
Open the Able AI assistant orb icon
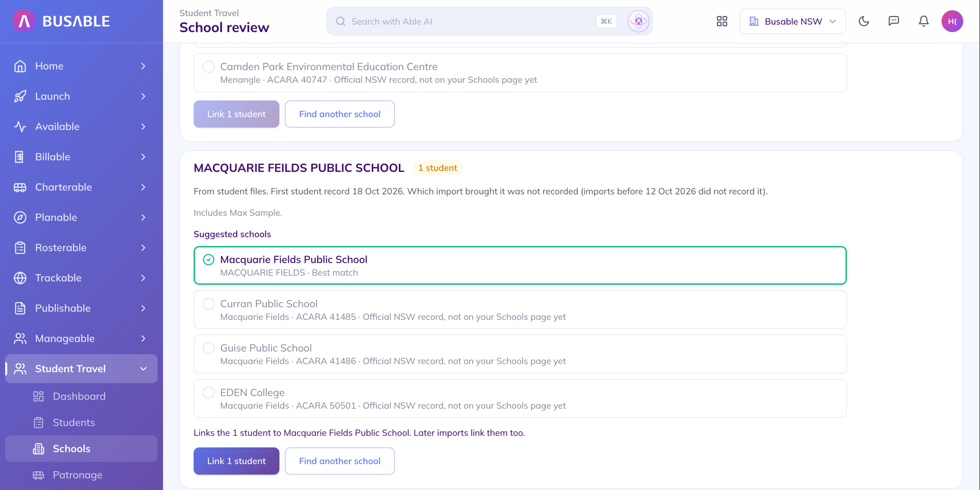pos(639,21)
